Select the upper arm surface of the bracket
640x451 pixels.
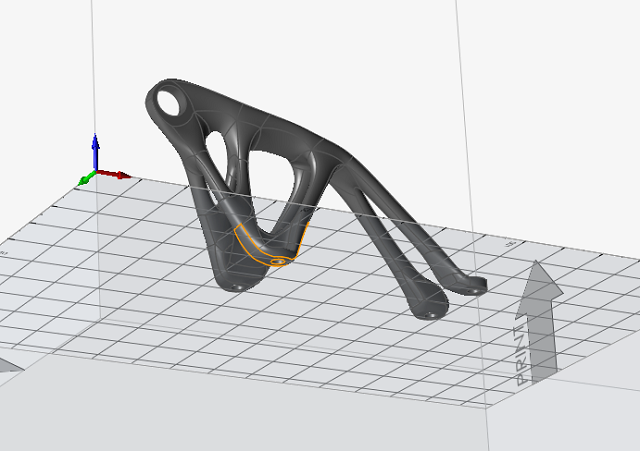[x=270, y=123]
